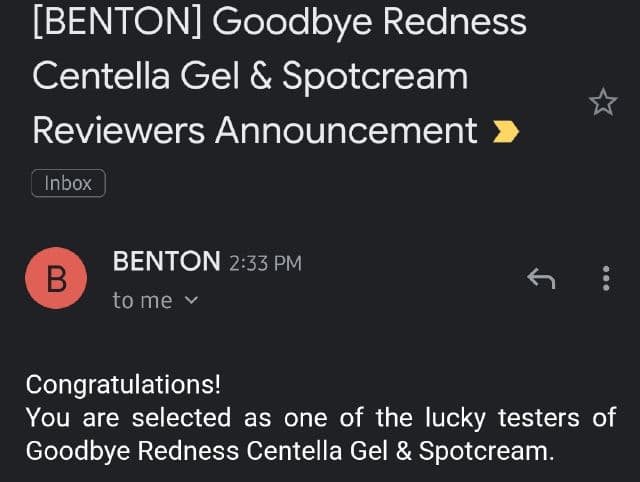Tap "Reviewers Announcement" in the subject line
640x482 pixels.
pyautogui.click(x=255, y=130)
